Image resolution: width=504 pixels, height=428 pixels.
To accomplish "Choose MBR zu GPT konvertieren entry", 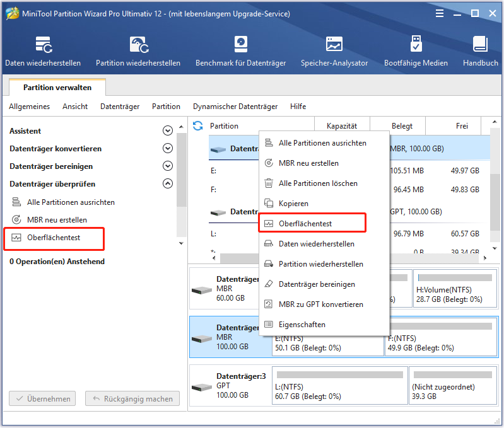I will tap(324, 304).
